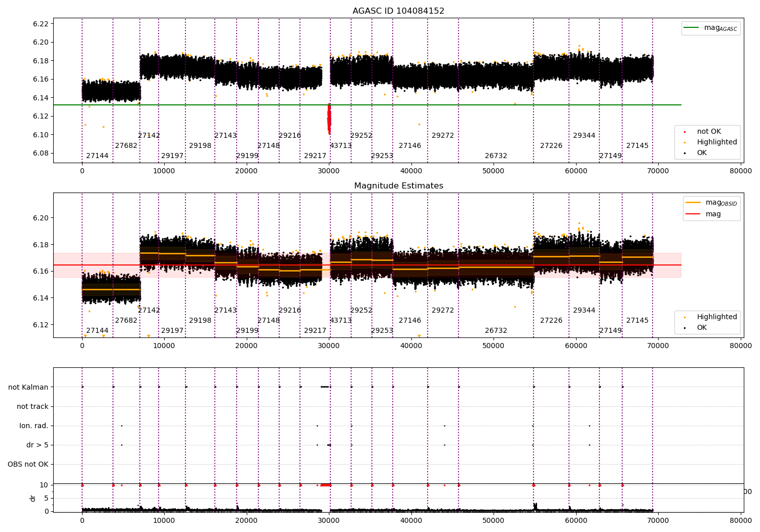Click OBSID label 27226 in Magnitude Estimates plot

[x=551, y=320]
